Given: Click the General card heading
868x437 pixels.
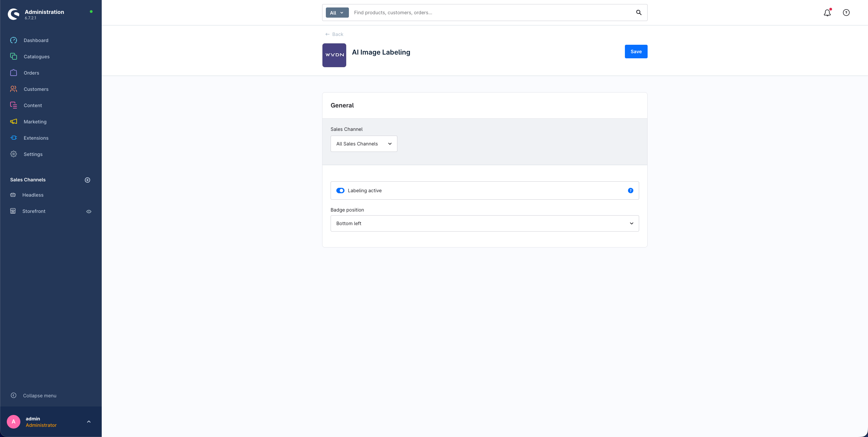Looking at the screenshot, I should coord(342,105).
